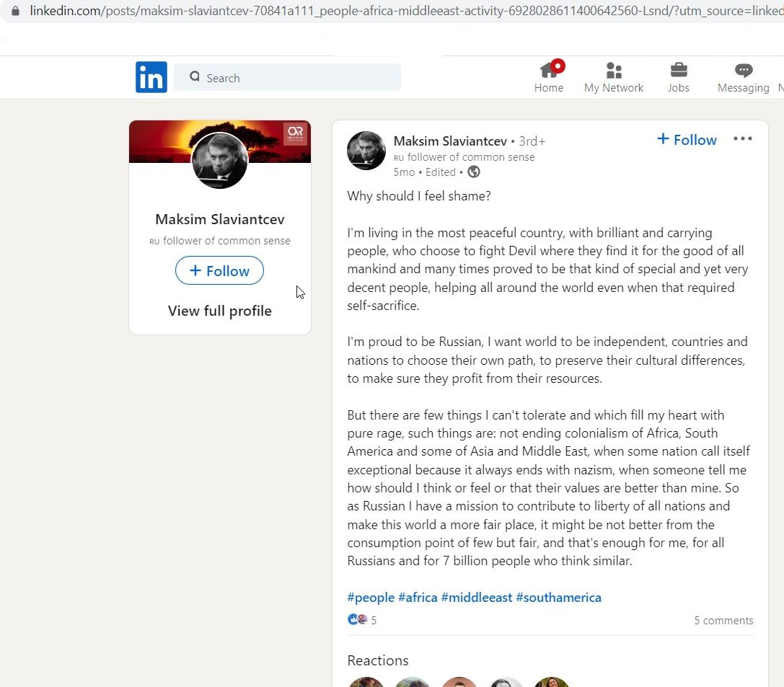The height and width of the screenshot is (687, 784).
Task: Click the #africa hashtag
Action: [418, 598]
